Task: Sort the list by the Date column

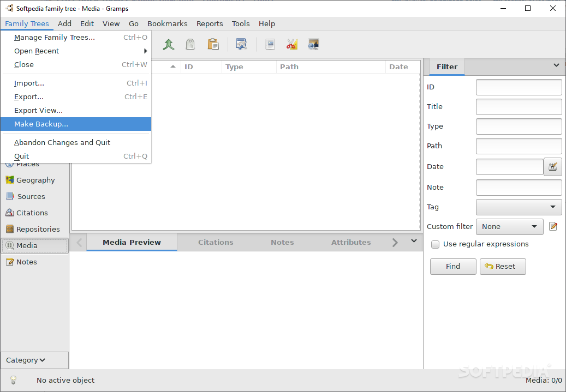Action: click(403, 67)
